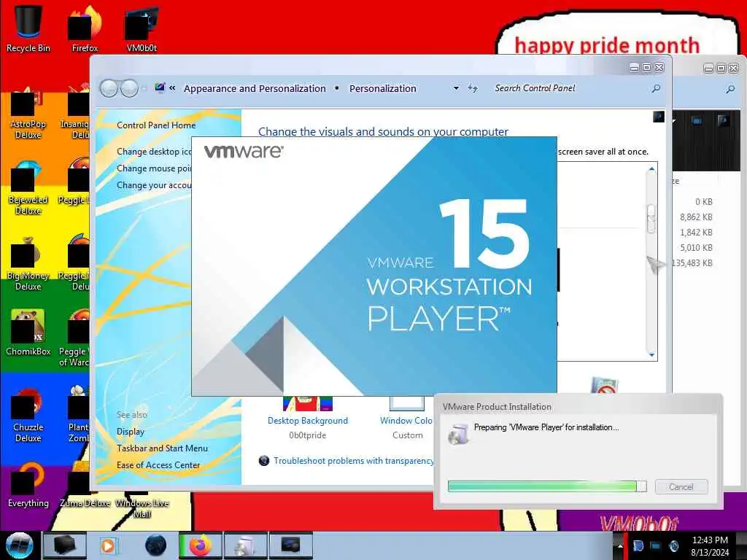
Task: Open the volume speaker icon in tray
Action: pyautogui.click(x=673, y=545)
